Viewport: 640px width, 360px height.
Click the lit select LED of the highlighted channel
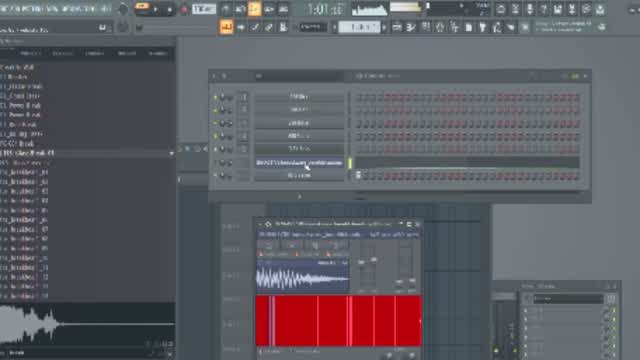pyautogui.click(x=350, y=163)
